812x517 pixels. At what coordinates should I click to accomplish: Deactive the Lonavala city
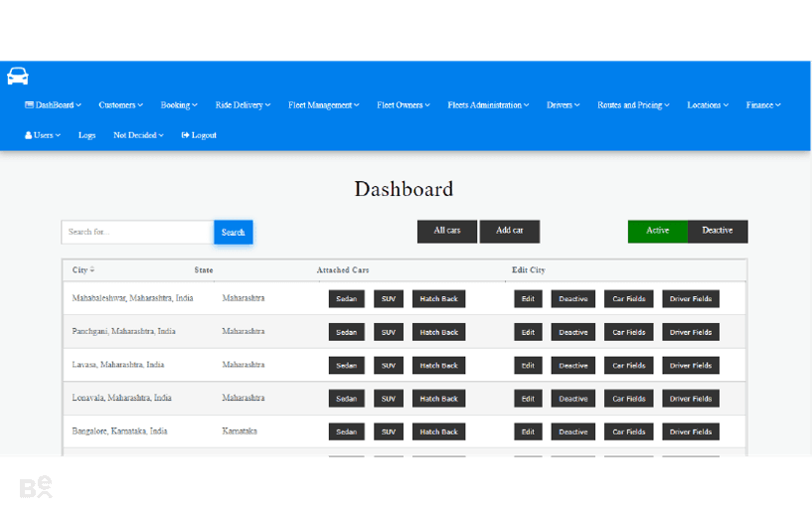(573, 399)
